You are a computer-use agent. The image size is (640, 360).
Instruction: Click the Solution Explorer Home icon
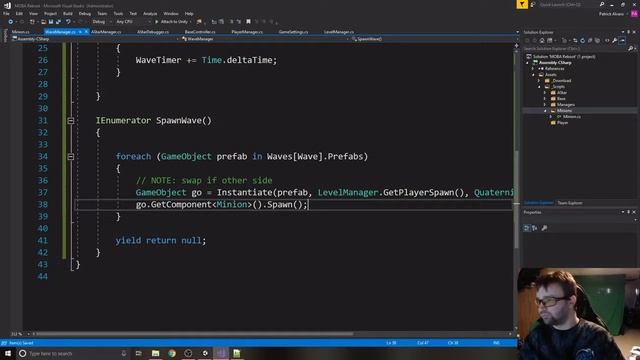542,40
